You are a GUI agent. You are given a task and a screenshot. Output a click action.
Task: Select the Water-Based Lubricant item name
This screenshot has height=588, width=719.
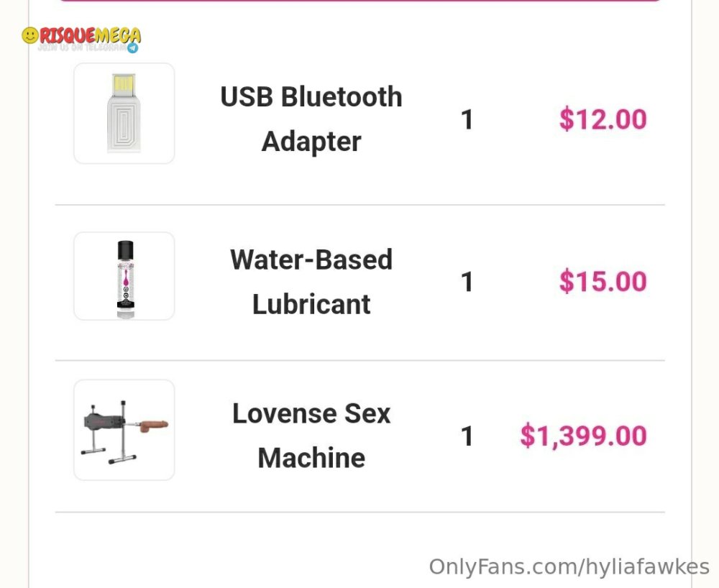coord(311,281)
